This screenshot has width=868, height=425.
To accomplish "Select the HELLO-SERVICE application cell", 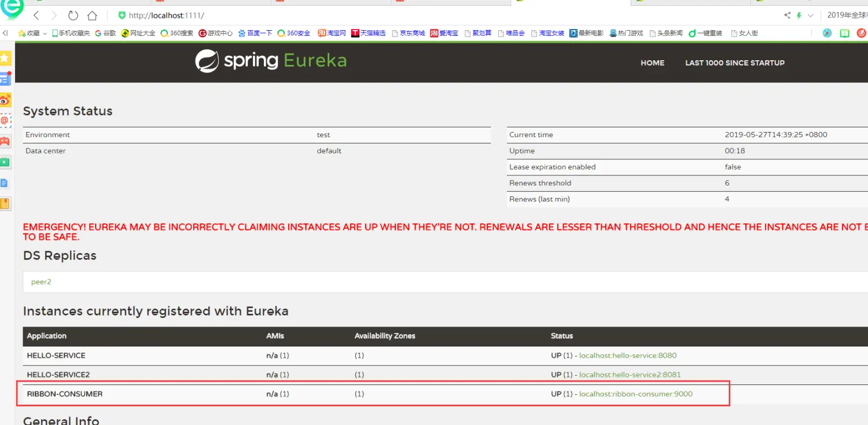I will coord(56,356).
